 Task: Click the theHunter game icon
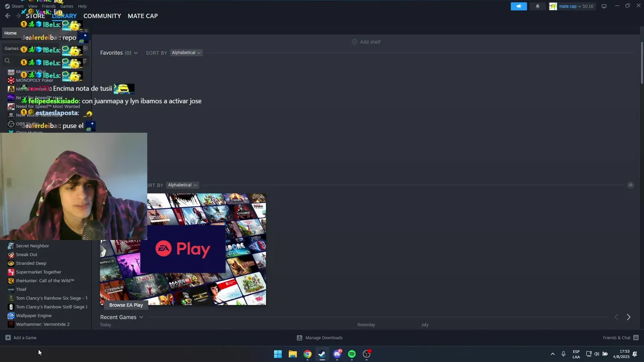[11, 281]
